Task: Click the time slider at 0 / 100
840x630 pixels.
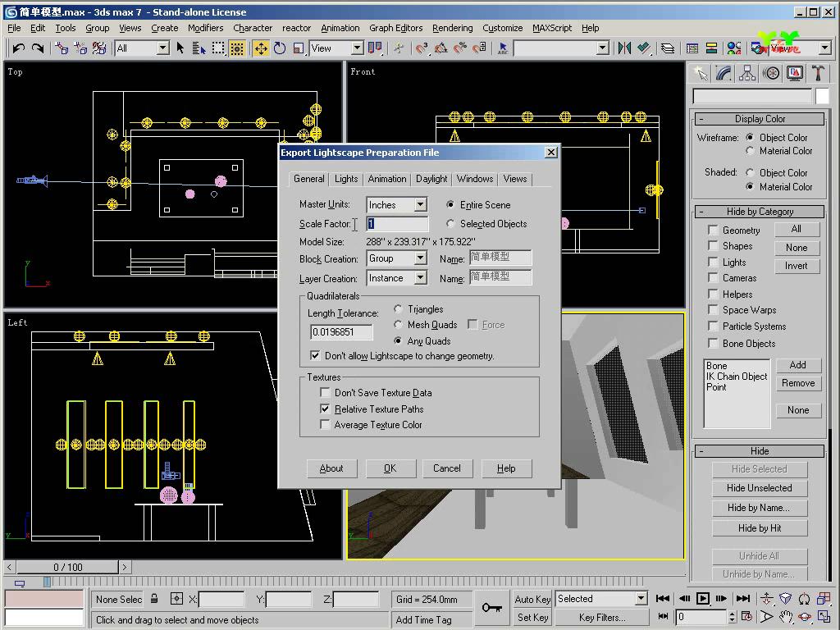Action: click(67, 567)
